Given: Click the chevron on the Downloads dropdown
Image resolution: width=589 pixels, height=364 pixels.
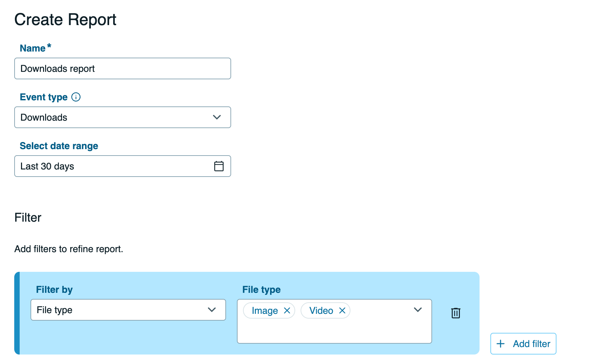Looking at the screenshot, I should (217, 117).
